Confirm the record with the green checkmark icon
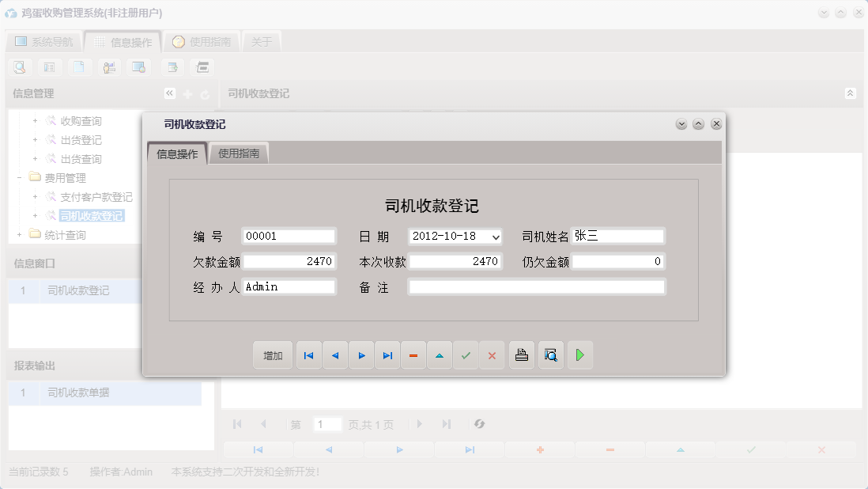Image resolution: width=868 pixels, height=489 pixels. (466, 355)
